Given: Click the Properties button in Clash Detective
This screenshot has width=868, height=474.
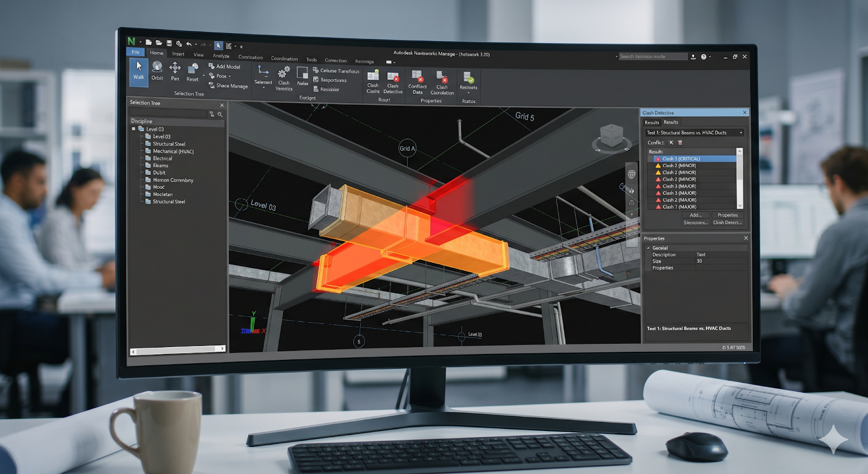Looking at the screenshot, I should (x=727, y=215).
